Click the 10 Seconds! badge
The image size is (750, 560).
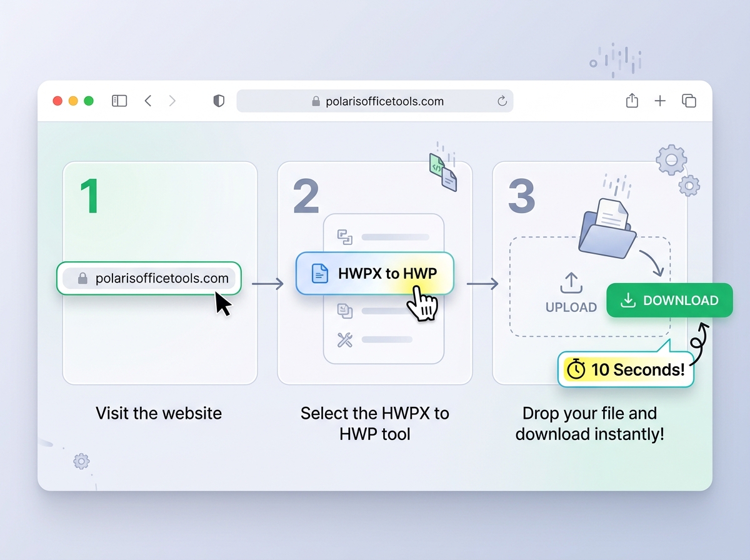point(626,369)
